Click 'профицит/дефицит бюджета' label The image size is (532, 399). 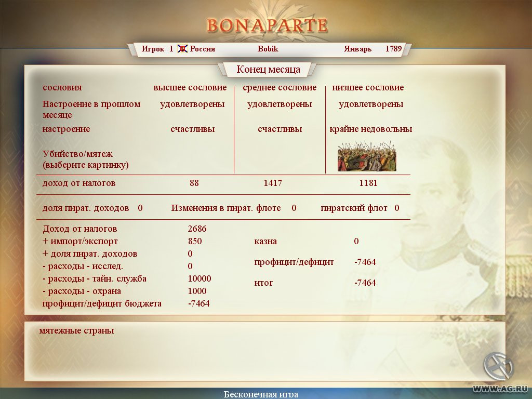pyautogui.click(x=102, y=303)
